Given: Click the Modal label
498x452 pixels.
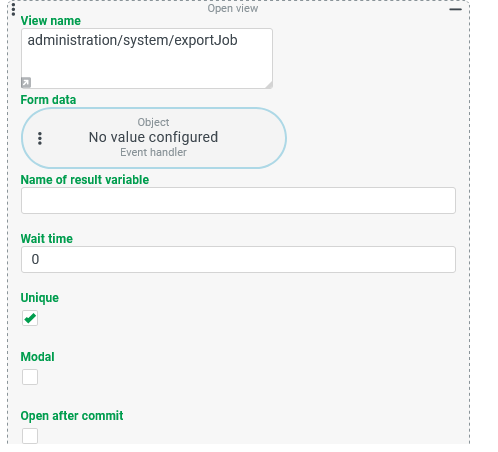Looking at the screenshot, I should point(37,357).
